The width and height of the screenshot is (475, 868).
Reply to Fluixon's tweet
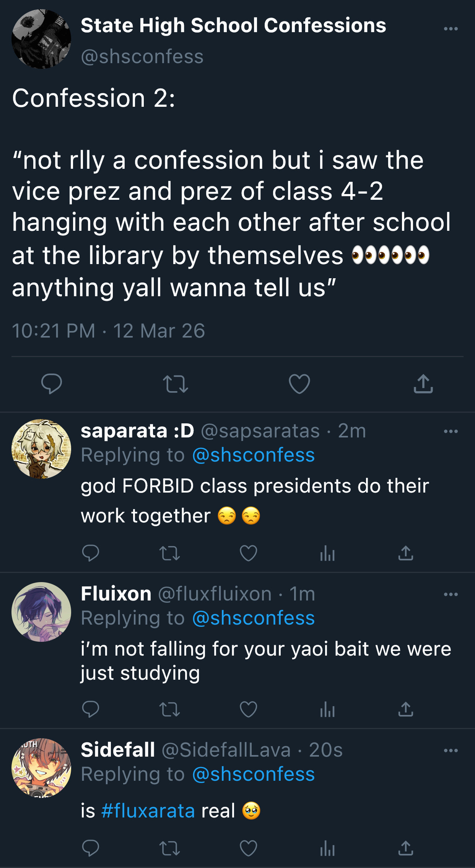coord(91,709)
